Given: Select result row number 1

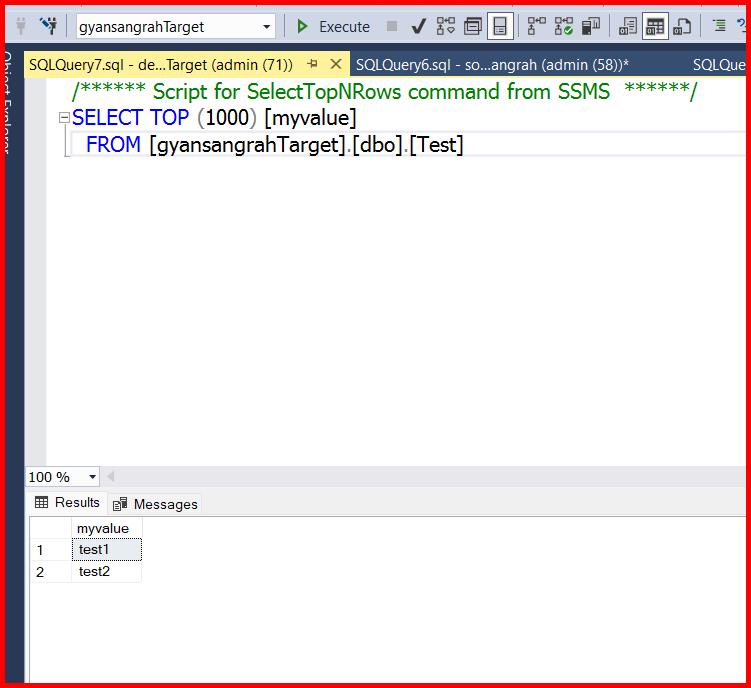Looking at the screenshot, I should pos(51,550).
